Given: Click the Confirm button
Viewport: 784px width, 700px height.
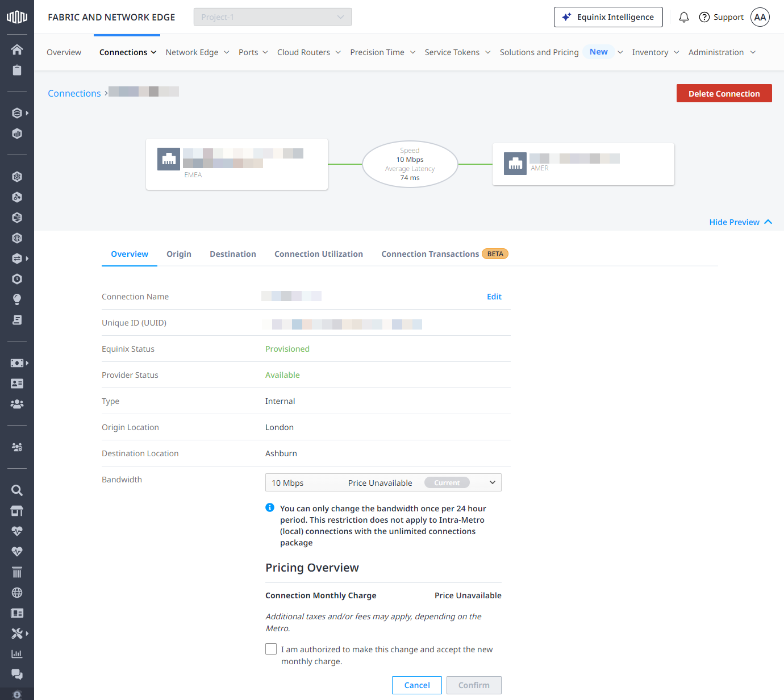Looking at the screenshot, I should pyautogui.click(x=474, y=685).
